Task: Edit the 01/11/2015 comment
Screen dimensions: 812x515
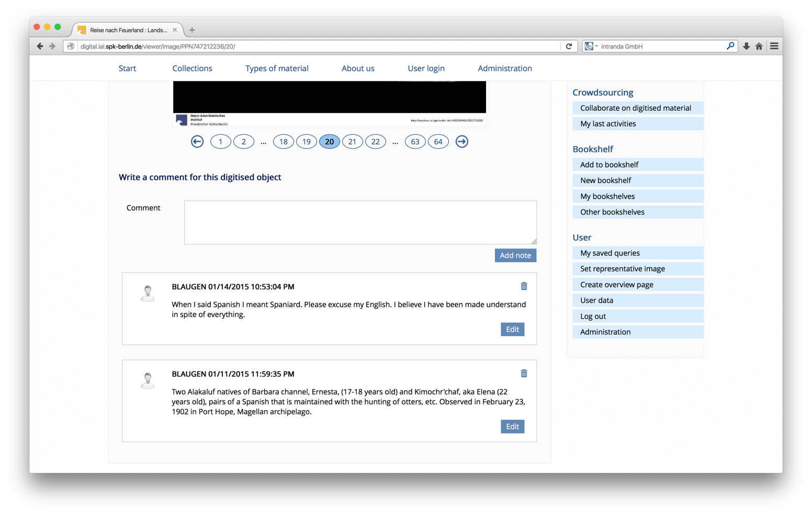Action: 512,427
